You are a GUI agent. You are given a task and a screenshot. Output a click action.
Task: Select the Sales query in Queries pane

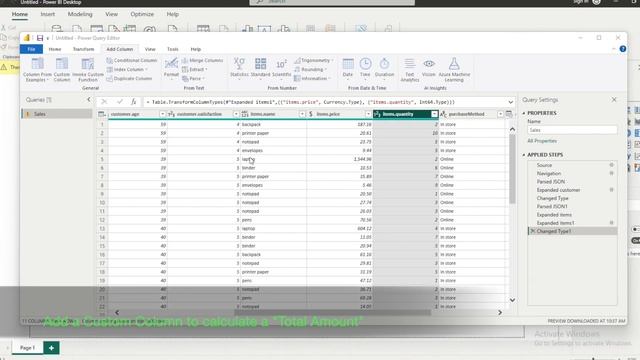[57, 114]
